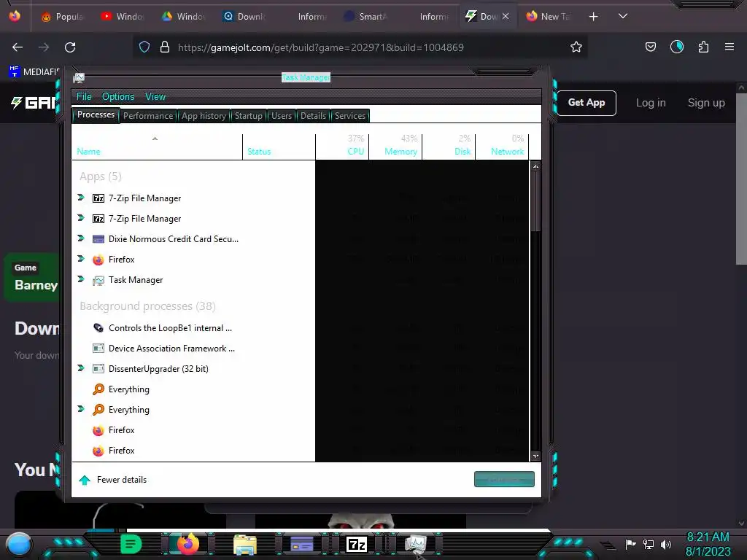Open 7-Zip from the taskbar
The height and width of the screenshot is (560, 747).
coord(356,544)
